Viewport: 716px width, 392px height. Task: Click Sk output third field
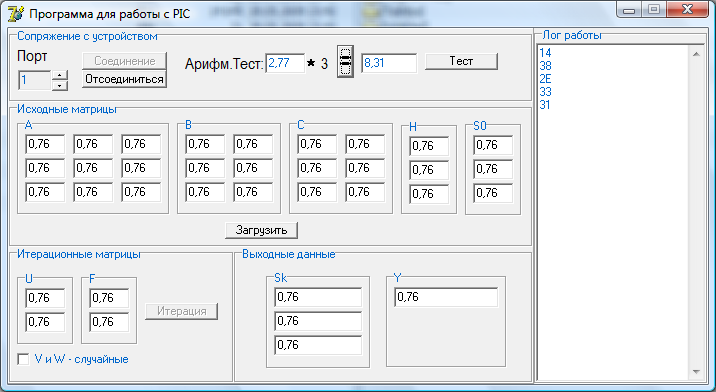tap(318, 345)
